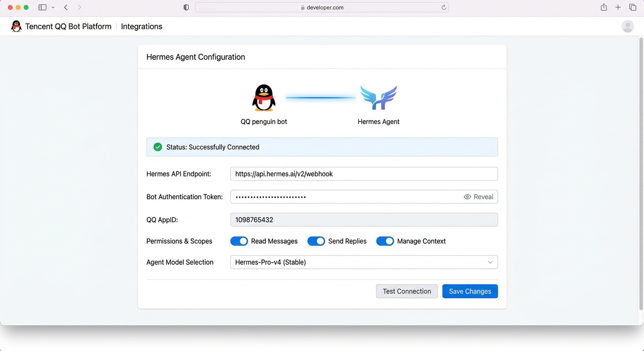Click the 'Manage Context' label text
Screen dimensions: 644x351
click(422, 241)
